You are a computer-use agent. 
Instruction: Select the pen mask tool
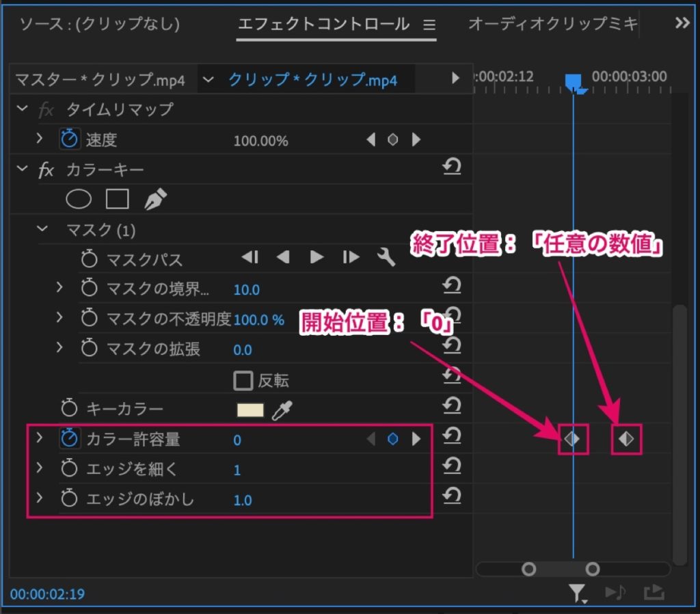pyautogui.click(x=155, y=199)
